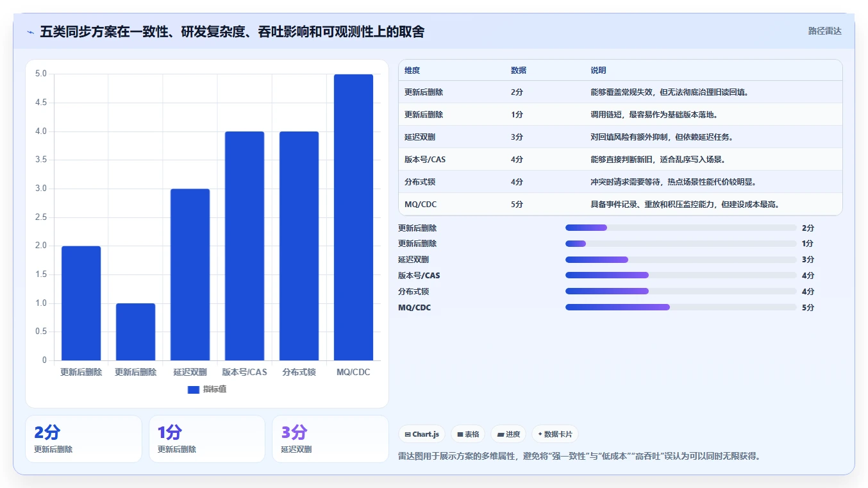
Task: Click the 分布式锁 cell in the table
Action: pyautogui.click(x=420, y=182)
